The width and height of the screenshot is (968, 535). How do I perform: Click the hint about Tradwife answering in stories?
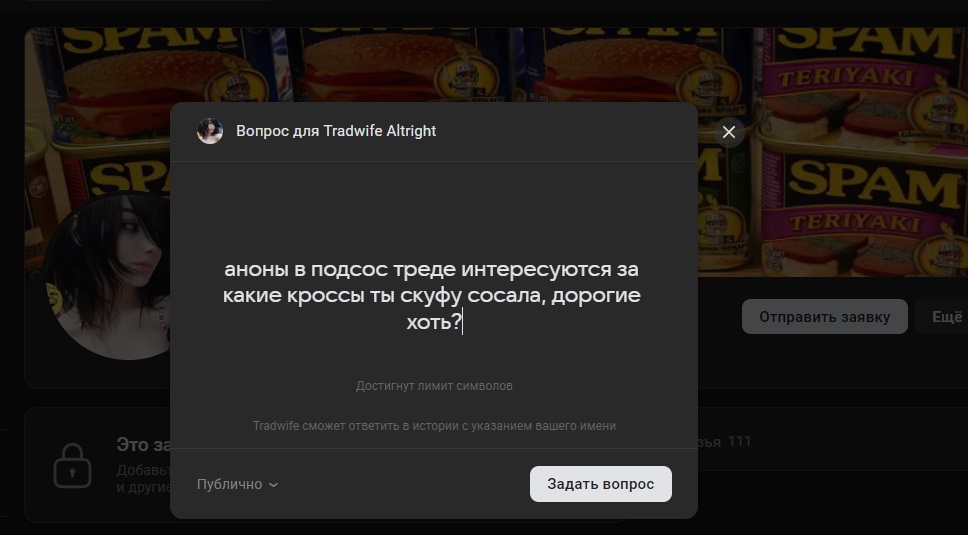[x=434, y=426]
